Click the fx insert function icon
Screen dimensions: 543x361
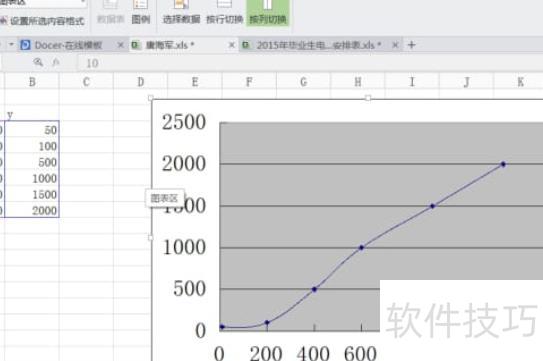tap(56, 62)
